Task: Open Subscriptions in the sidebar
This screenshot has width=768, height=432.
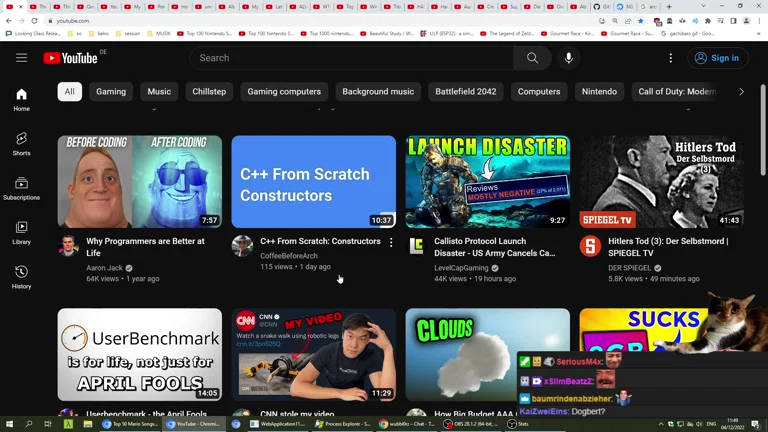Action: click(x=21, y=188)
